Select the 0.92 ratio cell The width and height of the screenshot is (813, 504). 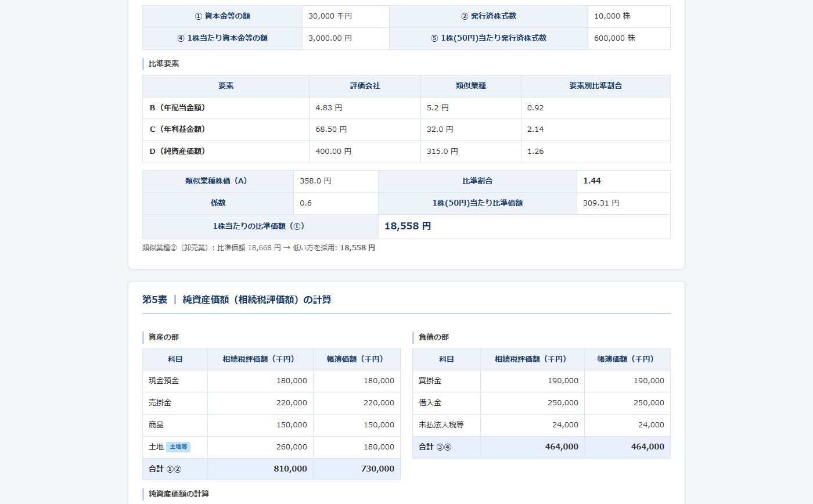click(596, 108)
